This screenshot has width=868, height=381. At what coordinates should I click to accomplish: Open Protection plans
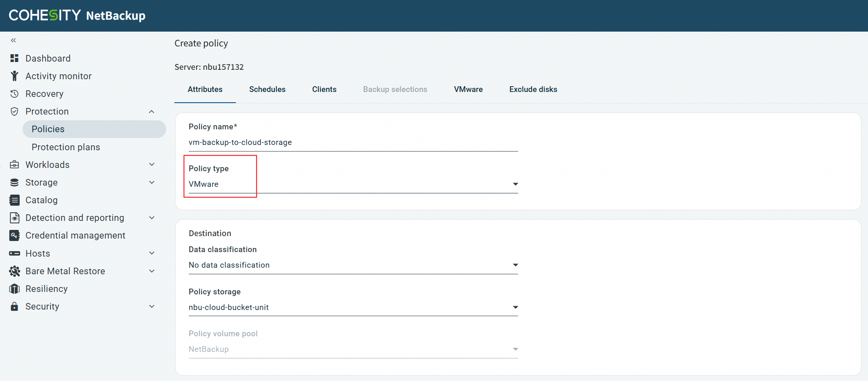(66, 147)
